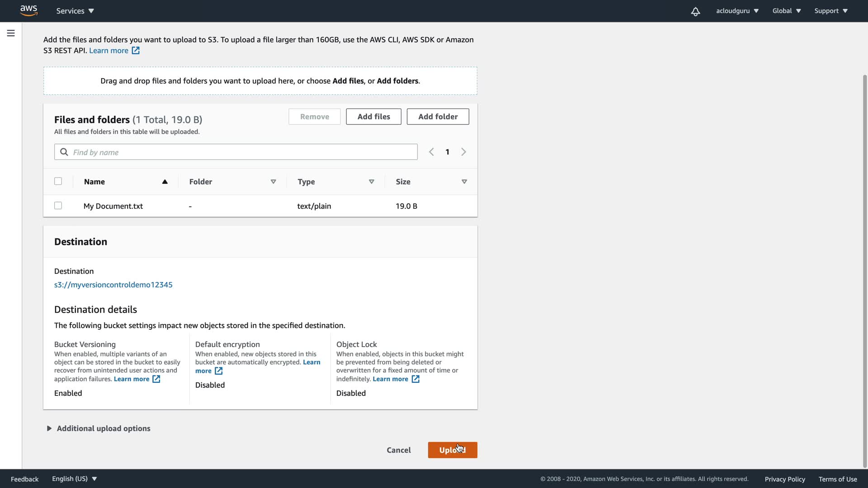This screenshot has width=868, height=488.
Task: Click the orange Upload button
Action: [x=452, y=450]
